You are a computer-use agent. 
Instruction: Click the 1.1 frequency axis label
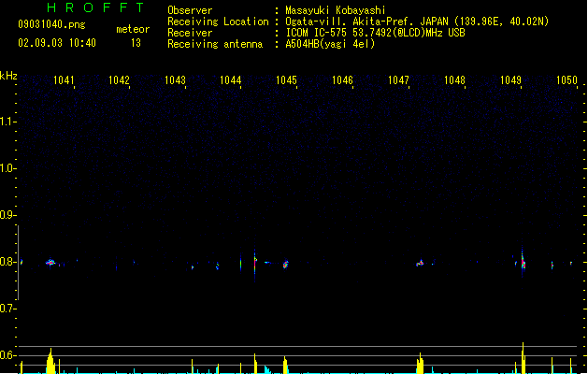(x=7, y=122)
